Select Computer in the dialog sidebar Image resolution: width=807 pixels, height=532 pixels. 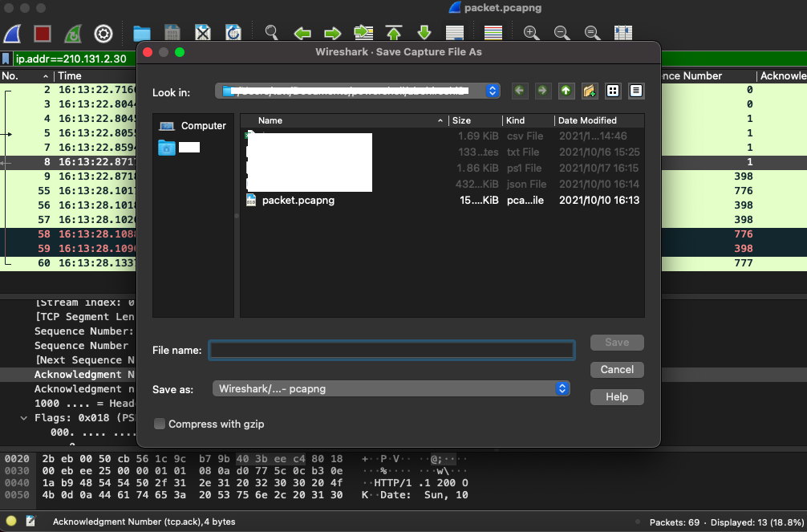193,126
